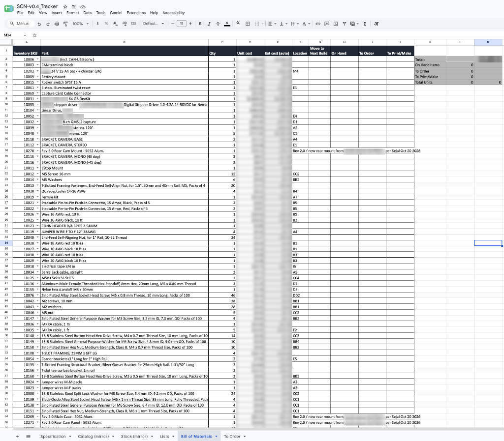This screenshot has width=504, height=441.
Task: Print the spreadsheet with the printer icon
Action: pyautogui.click(x=57, y=24)
